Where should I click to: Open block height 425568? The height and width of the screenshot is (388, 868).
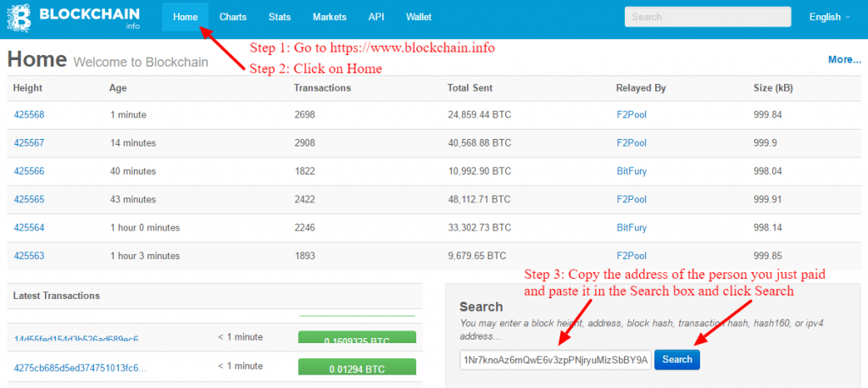coord(29,115)
